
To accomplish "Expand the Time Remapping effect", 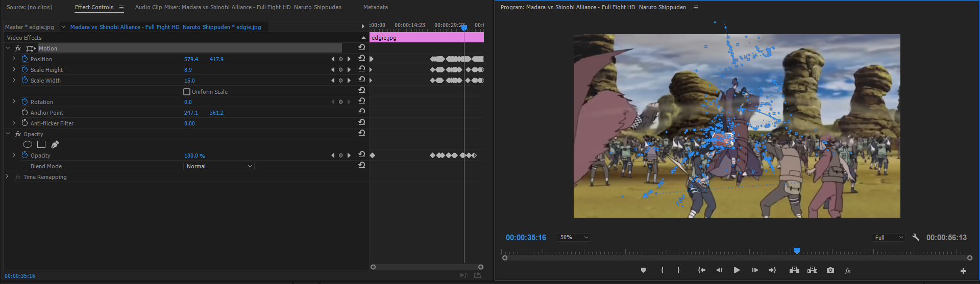I will (x=7, y=177).
